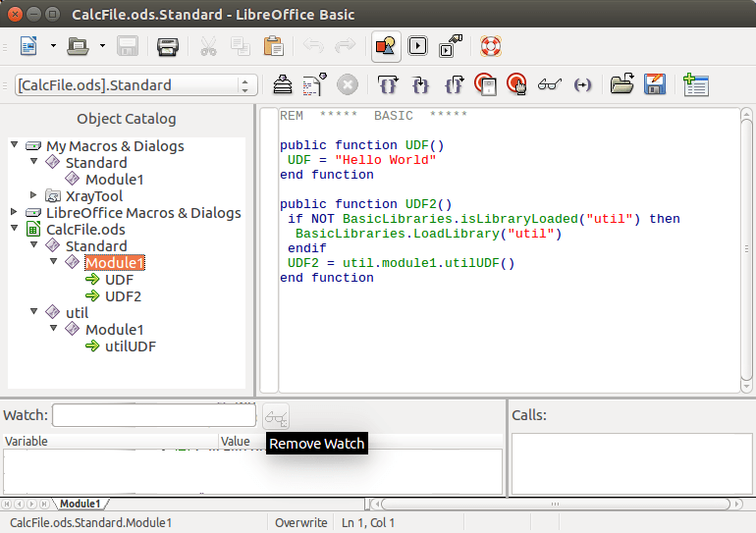Image resolution: width=756 pixels, height=533 pixels.
Task: Click the Remove Watch glasses button
Action: (x=276, y=417)
